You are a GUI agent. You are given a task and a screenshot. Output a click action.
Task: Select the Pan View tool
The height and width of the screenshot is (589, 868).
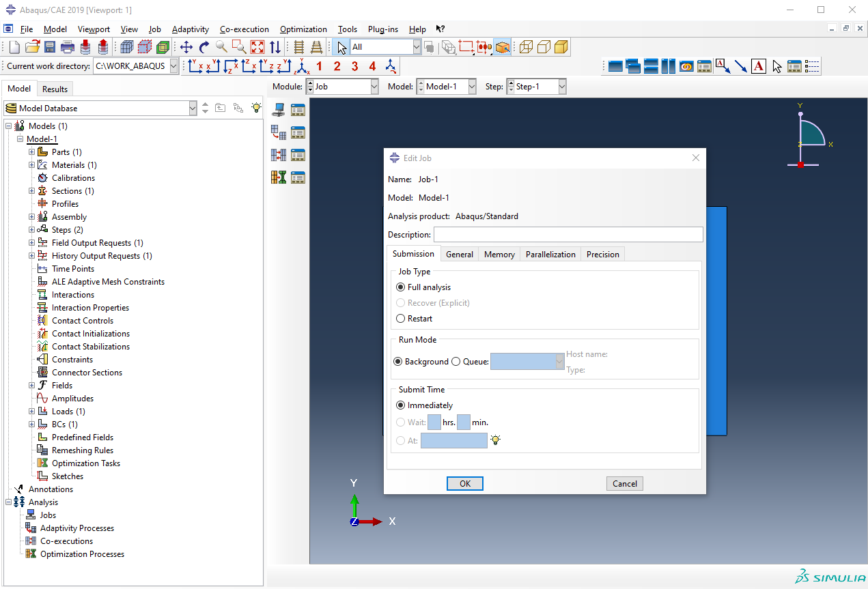coord(186,47)
